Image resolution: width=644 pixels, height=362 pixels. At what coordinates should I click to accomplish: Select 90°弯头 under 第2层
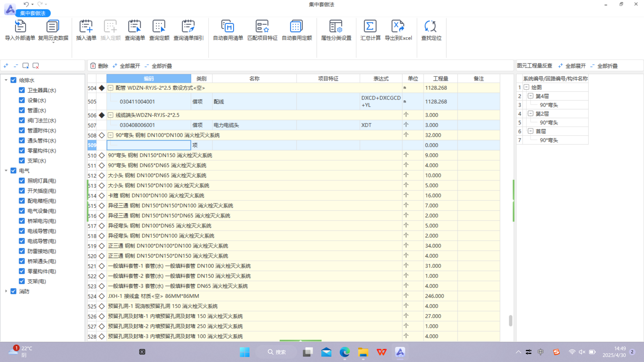pyautogui.click(x=549, y=122)
